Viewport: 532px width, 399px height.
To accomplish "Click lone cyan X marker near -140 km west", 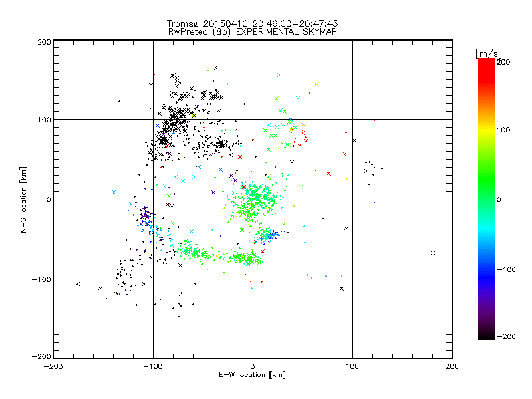I will [x=114, y=192].
